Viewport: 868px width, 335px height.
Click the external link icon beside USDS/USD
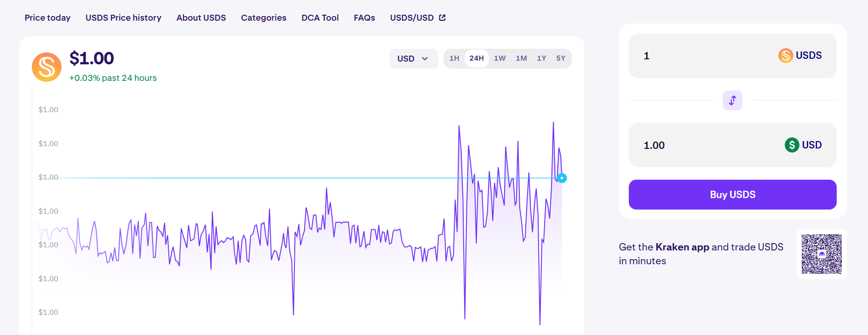point(443,18)
